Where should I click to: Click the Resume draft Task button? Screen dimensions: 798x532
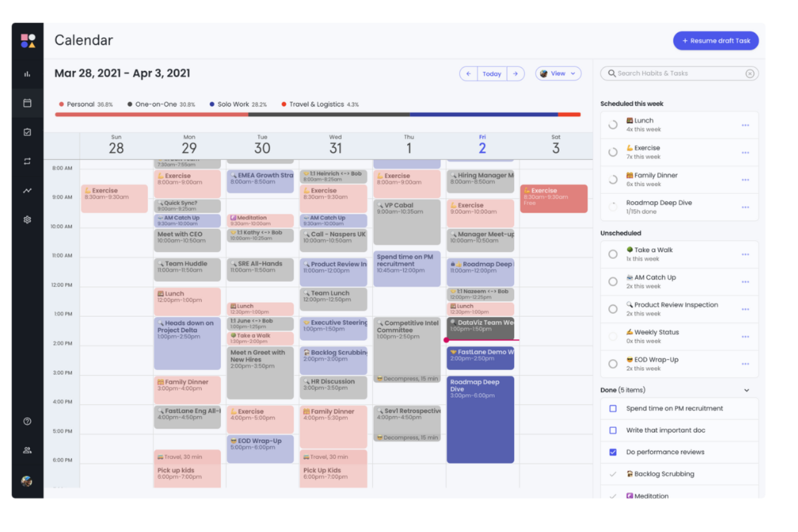[x=716, y=40]
